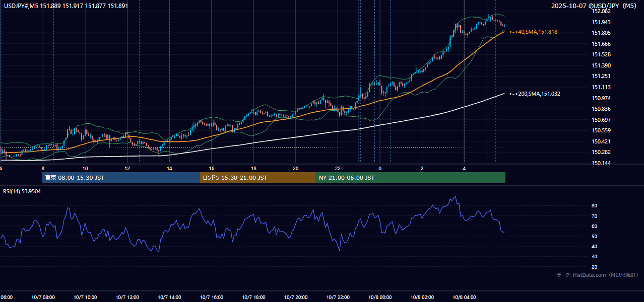Select the NY 21:00-06:00 JST session bar
The height and width of the screenshot is (302, 644).
coord(411,178)
